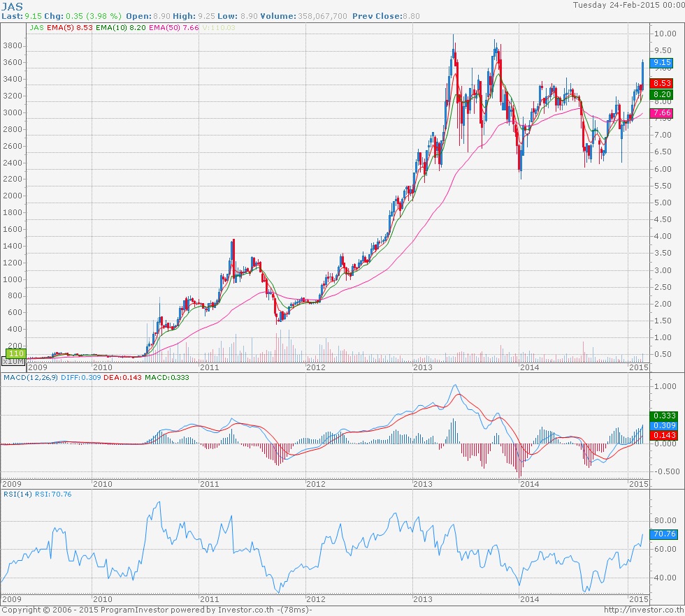Click the Open value 8.90

pos(161,16)
